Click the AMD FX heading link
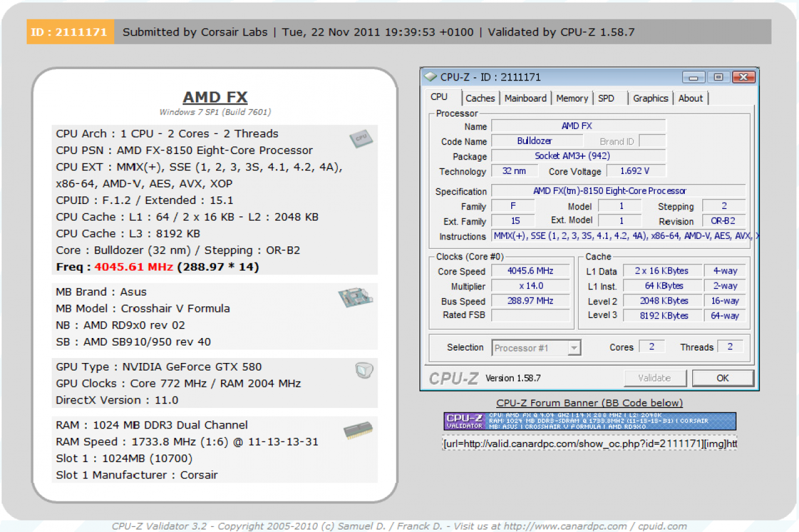799x532 pixels. click(x=215, y=97)
